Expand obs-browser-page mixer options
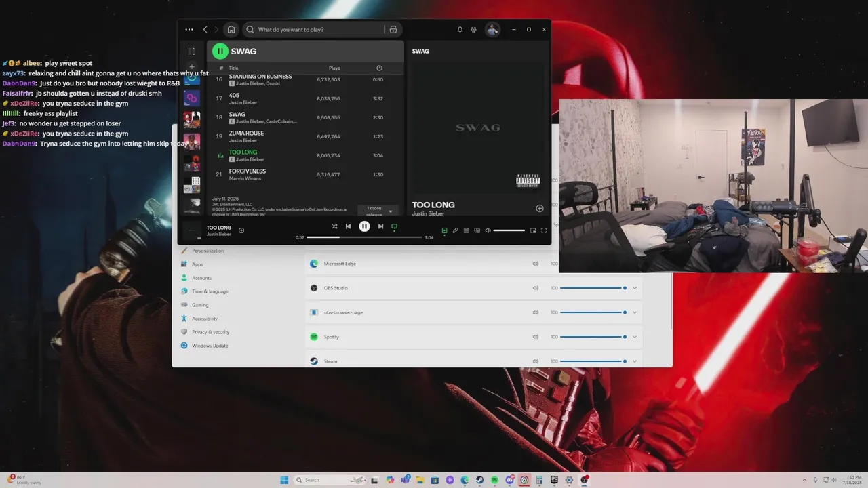 coord(635,312)
